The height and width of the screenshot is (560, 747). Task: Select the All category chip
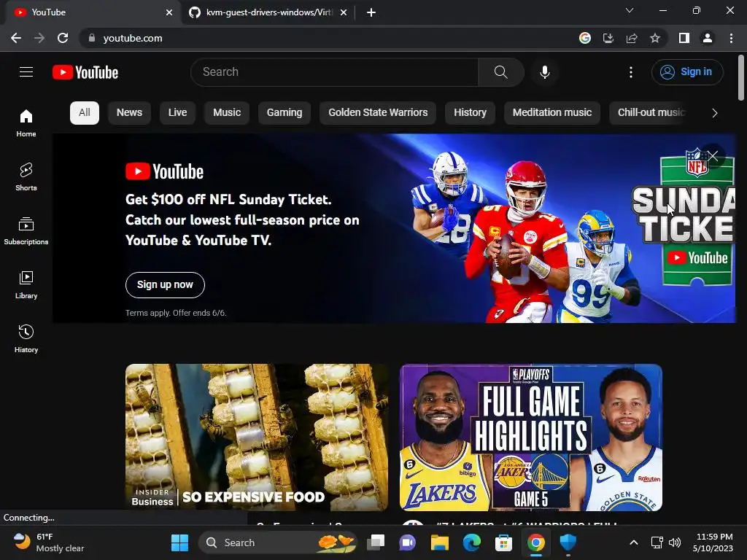pyautogui.click(x=85, y=113)
